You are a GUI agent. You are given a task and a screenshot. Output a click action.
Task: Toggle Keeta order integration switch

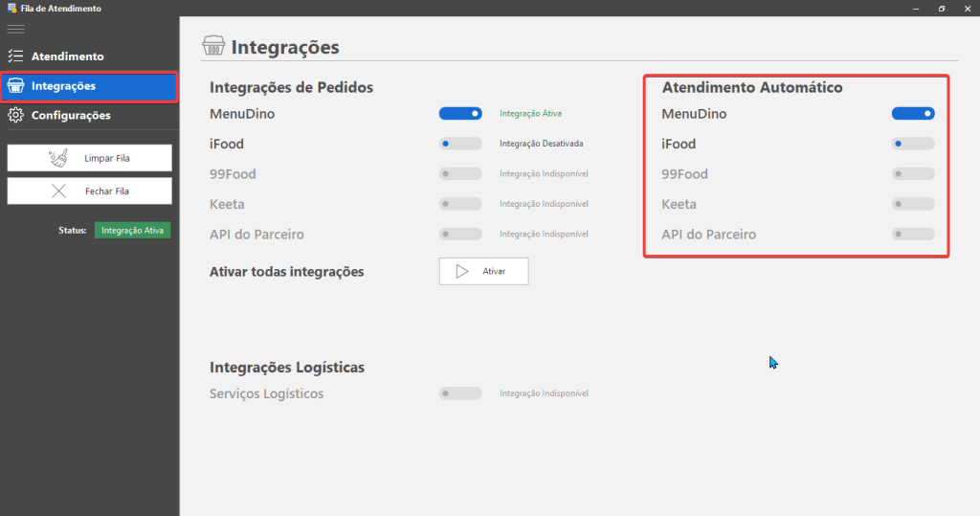[x=460, y=203]
